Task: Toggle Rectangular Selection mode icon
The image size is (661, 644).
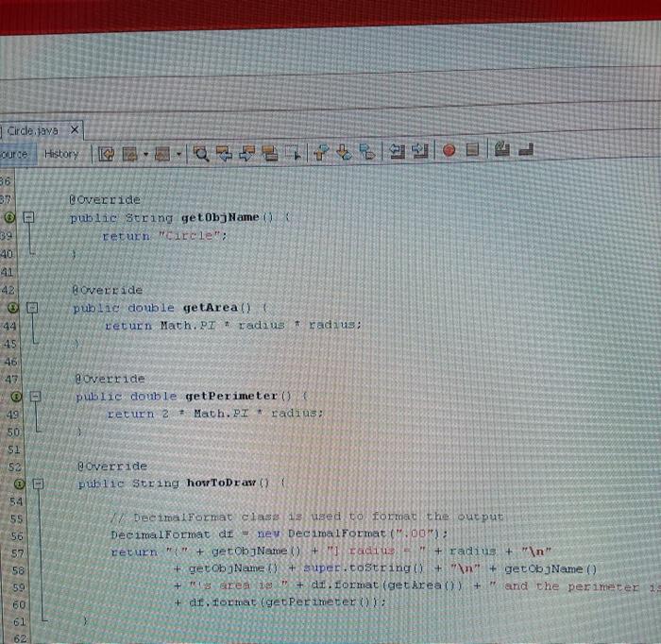Action: click(x=293, y=153)
